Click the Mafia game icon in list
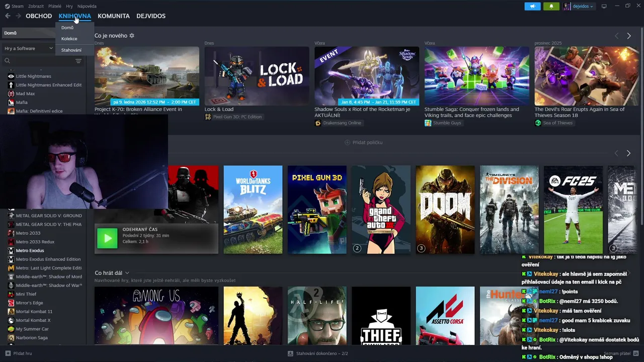The width and height of the screenshot is (644, 362). [x=11, y=102]
